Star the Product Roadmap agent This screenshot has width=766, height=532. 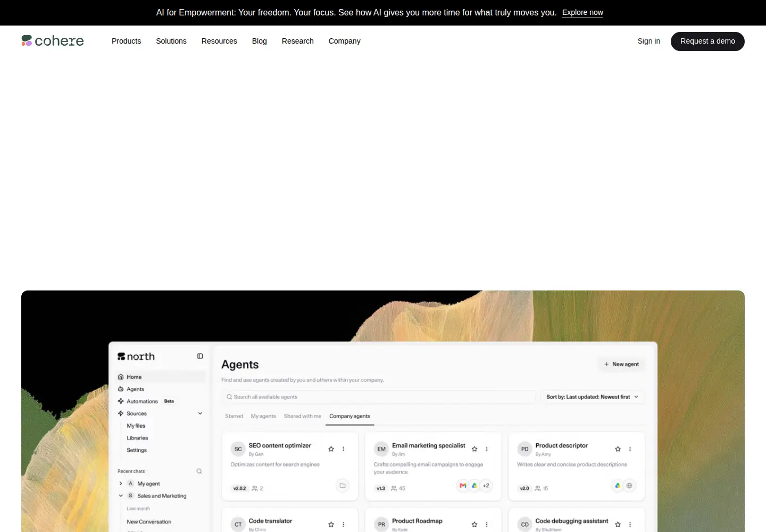pos(474,525)
